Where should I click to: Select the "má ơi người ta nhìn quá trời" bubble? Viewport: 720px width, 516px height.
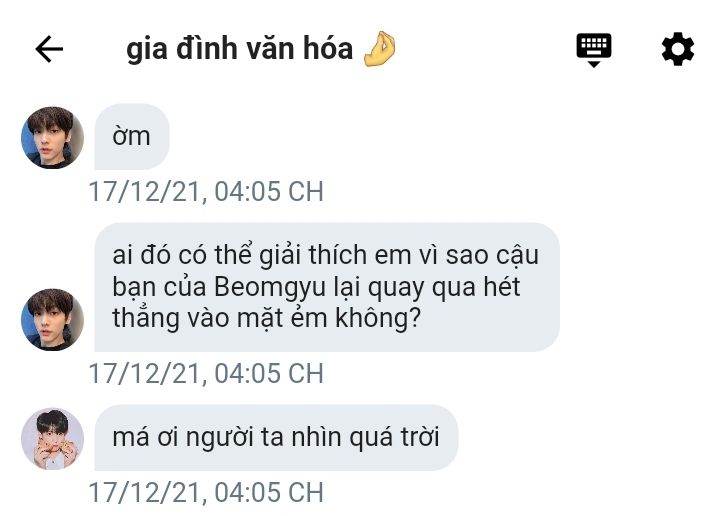276,437
